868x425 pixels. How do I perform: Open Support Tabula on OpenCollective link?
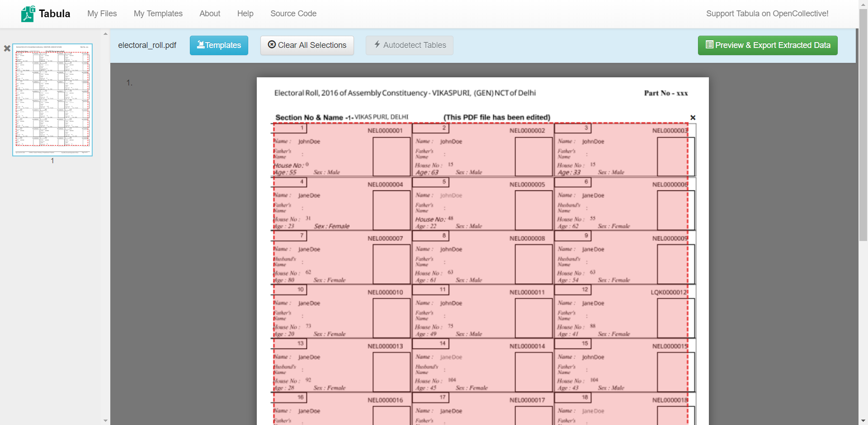point(767,14)
